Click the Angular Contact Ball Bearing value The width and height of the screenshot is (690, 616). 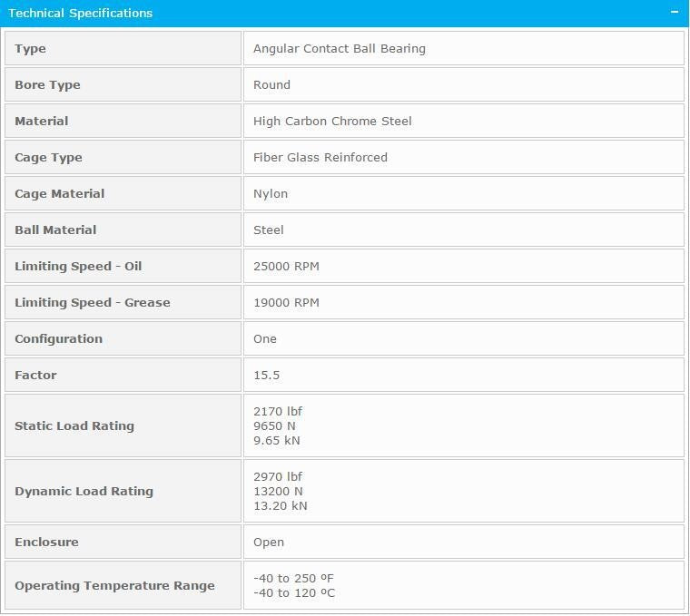340,48
